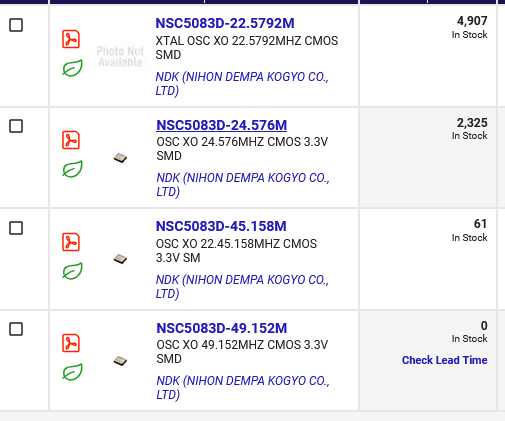Click green RoHS leaf icon for NSC5083D-45.158M
Image resolution: width=505 pixels, height=421 pixels.
[x=72, y=271]
